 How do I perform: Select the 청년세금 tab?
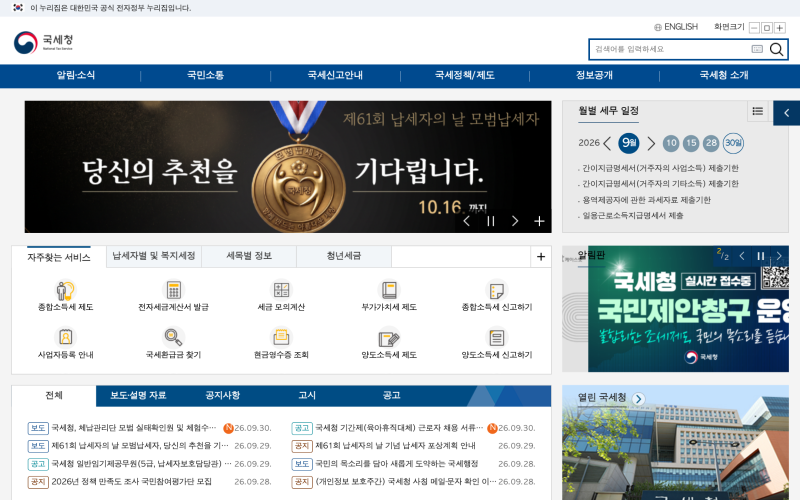[344, 256]
